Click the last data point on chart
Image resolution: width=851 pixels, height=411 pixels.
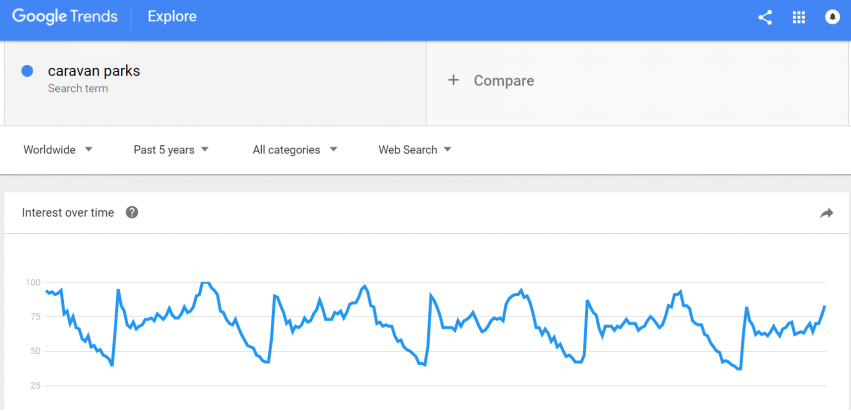pos(825,306)
